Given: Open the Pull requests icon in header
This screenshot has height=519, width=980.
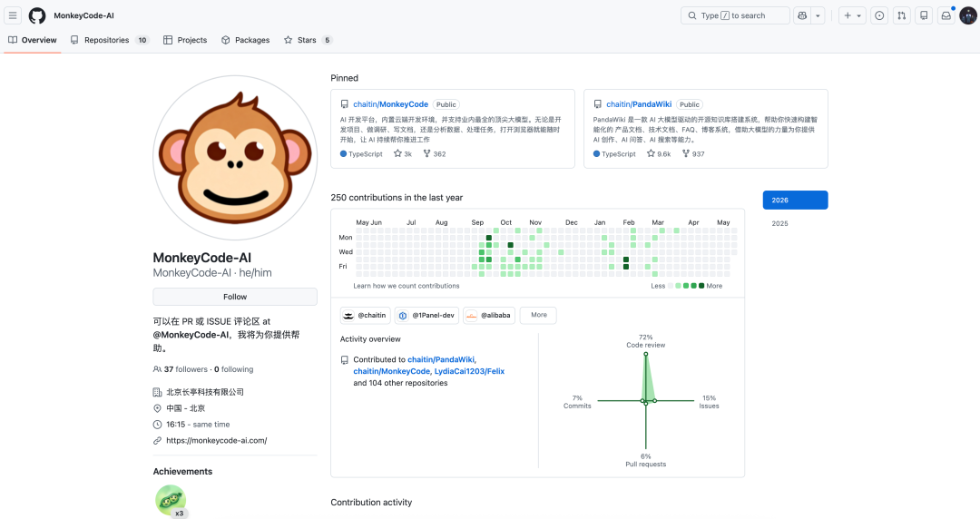Looking at the screenshot, I should pos(901,15).
